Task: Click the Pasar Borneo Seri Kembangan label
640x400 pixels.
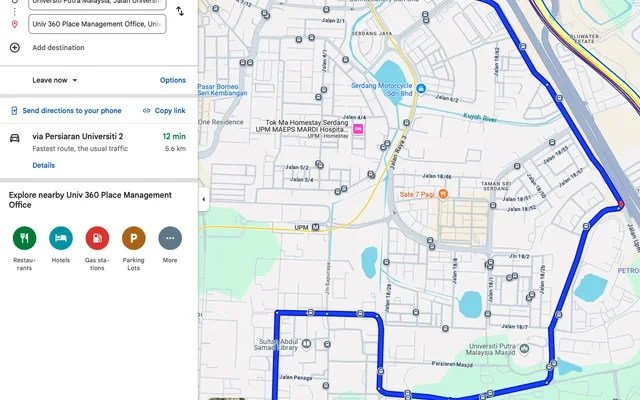Action: pos(222,90)
